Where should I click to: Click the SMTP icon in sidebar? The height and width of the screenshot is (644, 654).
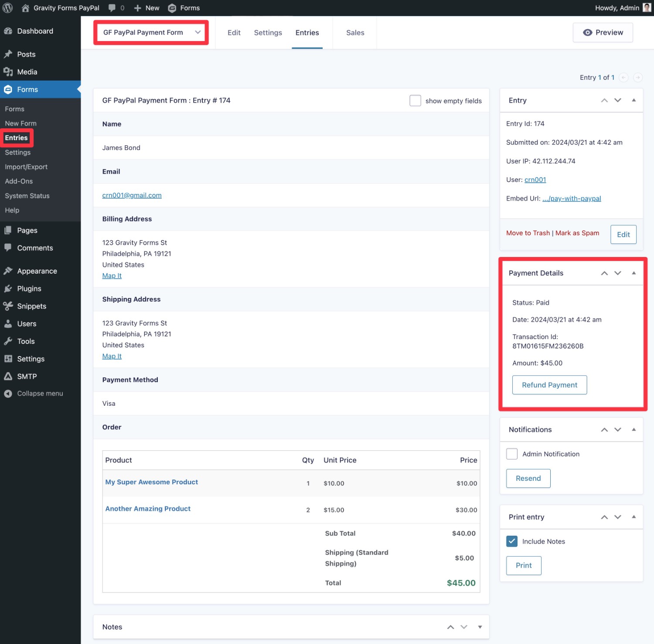coord(8,376)
